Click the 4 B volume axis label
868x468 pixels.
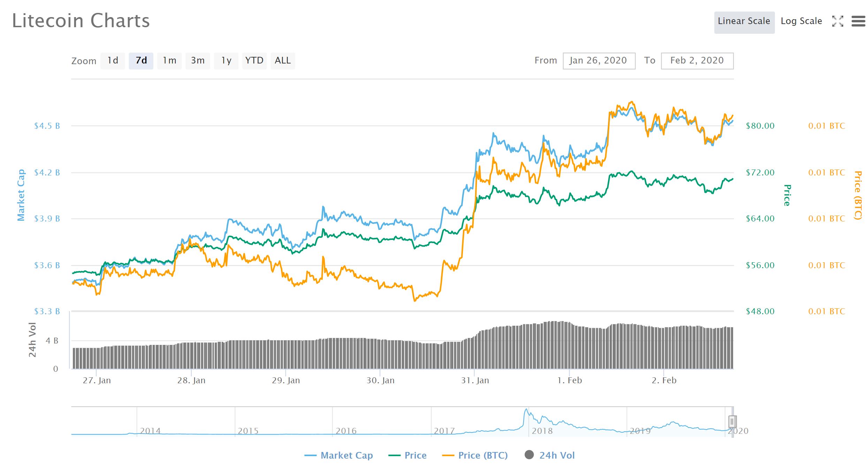pos(52,341)
